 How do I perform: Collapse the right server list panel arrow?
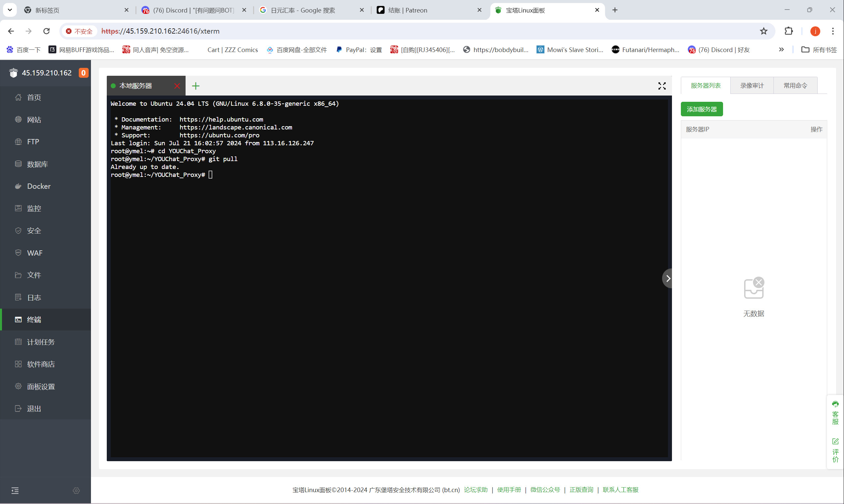pos(668,278)
